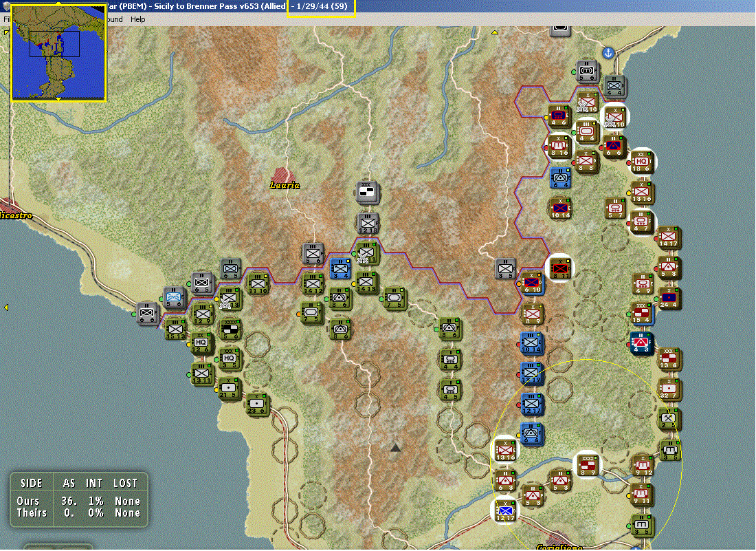
Task: Click the black triangle peak marker on the map
Action: coord(395,449)
